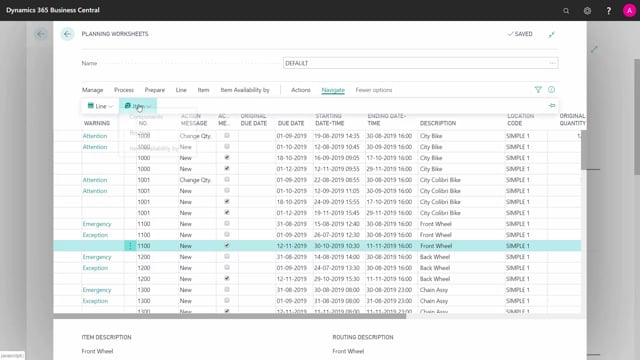Open the settings gear icon
This screenshot has width=640, height=360.
coord(587,11)
